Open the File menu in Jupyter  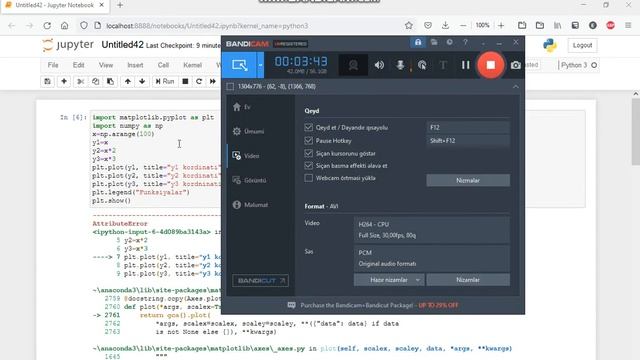(x=53, y=65)
